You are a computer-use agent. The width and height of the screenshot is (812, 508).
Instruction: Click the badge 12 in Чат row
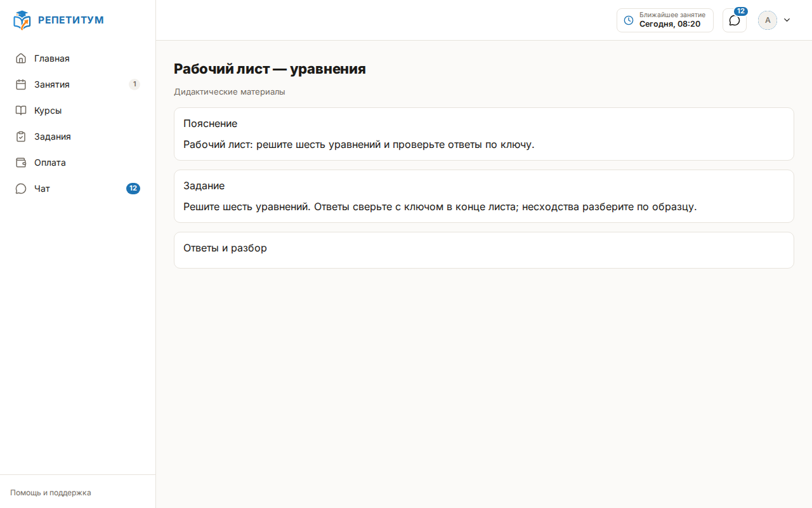pos(133,189)
